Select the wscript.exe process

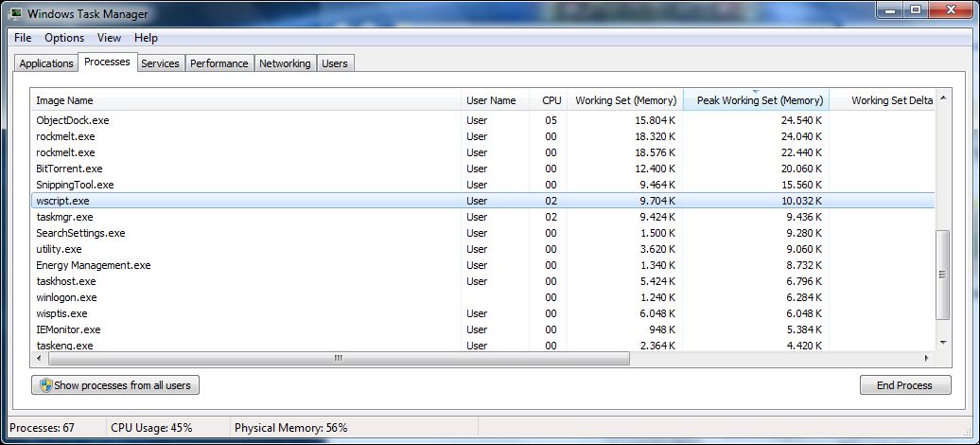482,201
